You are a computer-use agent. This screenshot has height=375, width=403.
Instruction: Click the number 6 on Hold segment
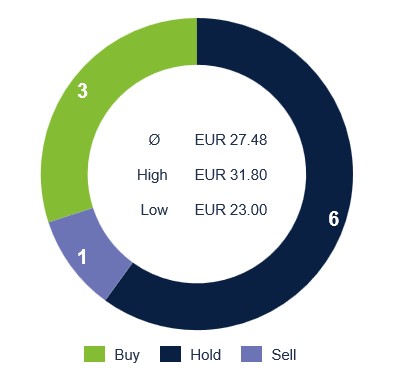tap(334, 219)
